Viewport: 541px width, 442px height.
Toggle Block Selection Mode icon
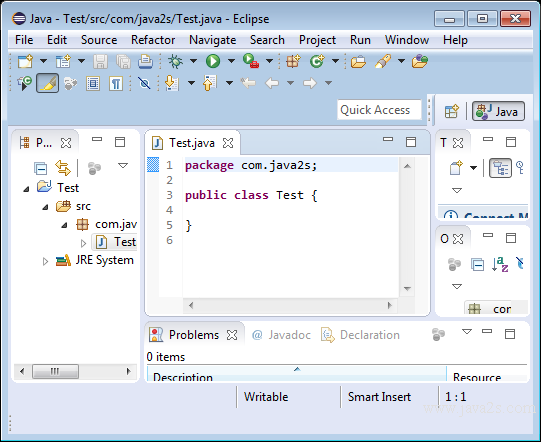pos(93,84)
